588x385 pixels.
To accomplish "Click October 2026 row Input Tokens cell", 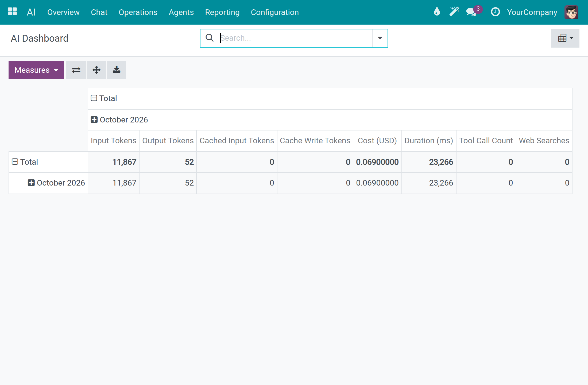I will [x=114, y=183].
